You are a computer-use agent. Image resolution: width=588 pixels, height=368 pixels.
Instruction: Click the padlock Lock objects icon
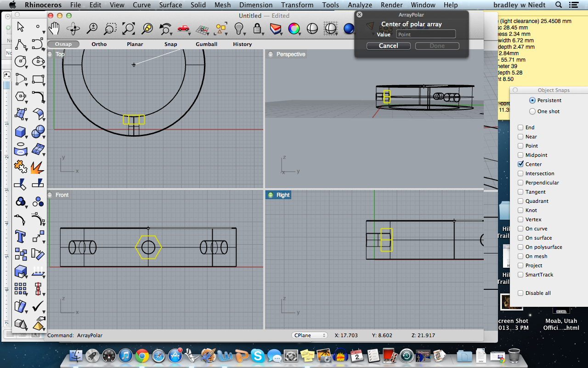pyautogui.click(x=257, y=29)
